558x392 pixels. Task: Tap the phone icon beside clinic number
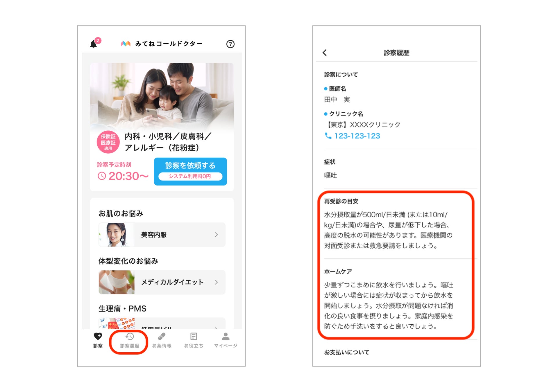pyautogui.click(x=328, y=136)
